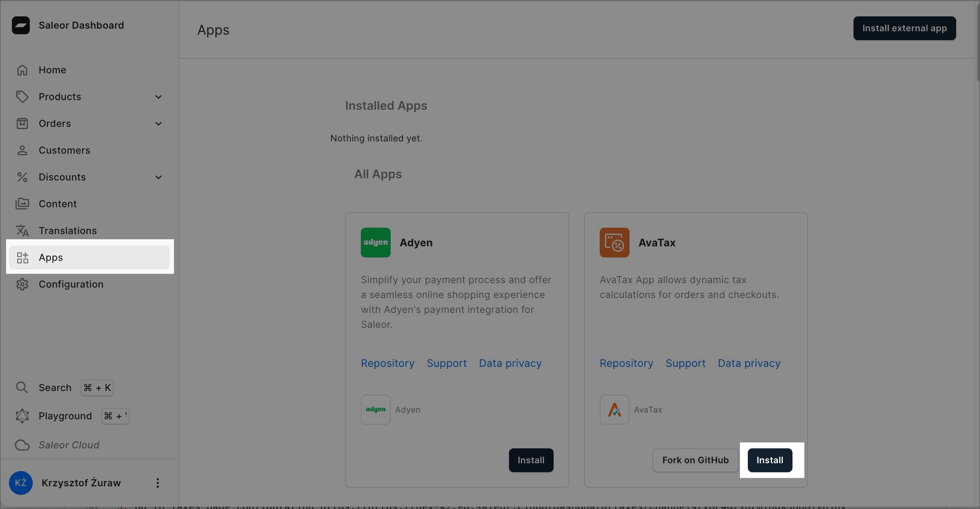Click the Configuration sidebar icon

coord(21,284)
